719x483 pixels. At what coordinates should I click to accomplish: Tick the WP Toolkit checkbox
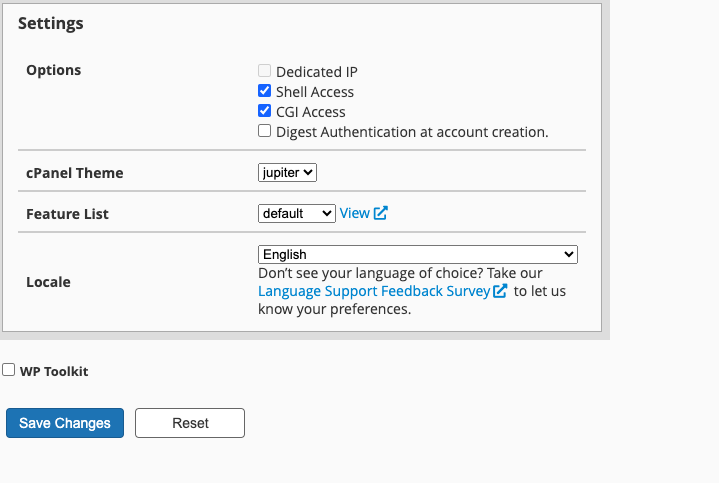point(9,370)
